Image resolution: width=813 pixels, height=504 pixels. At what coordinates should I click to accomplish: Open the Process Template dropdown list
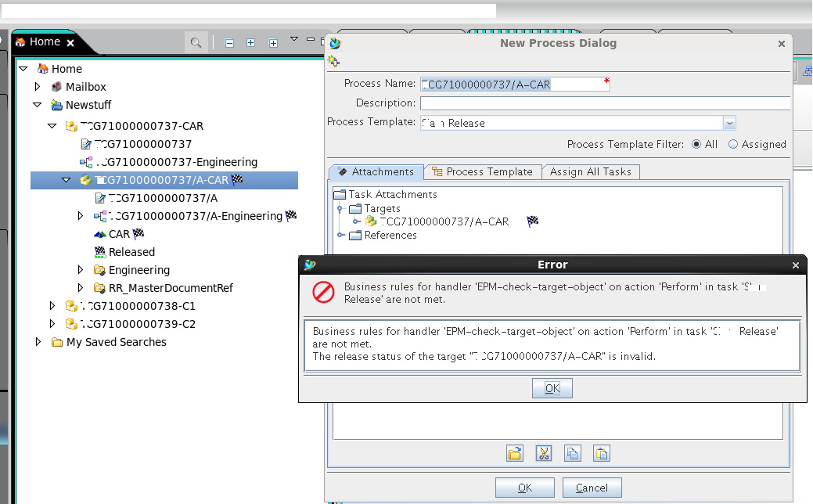click(x=729, y=123)
